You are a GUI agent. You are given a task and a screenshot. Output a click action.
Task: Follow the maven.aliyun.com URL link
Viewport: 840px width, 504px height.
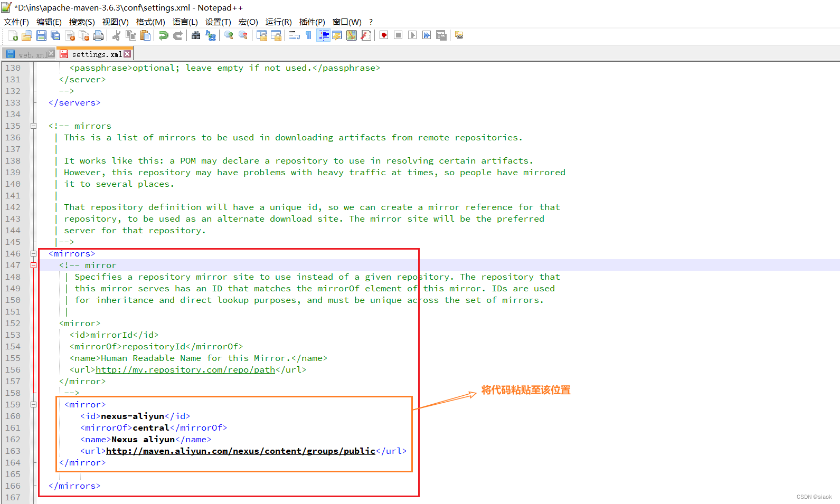tap(241, 451)
